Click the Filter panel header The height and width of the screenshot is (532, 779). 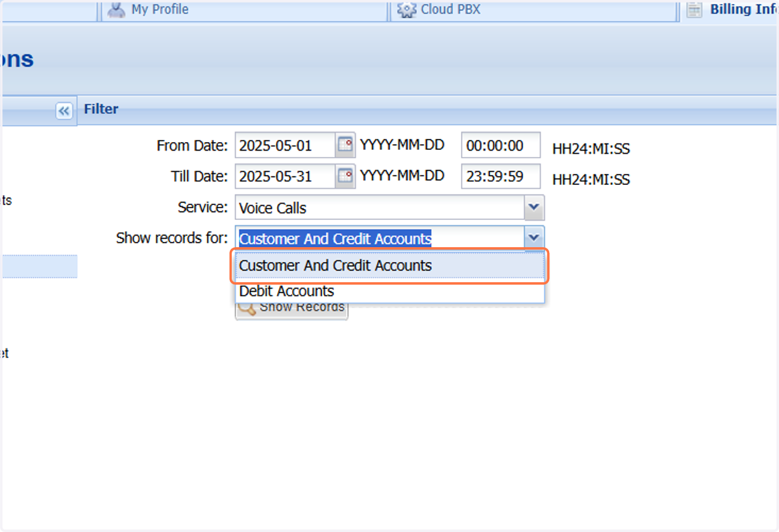427,110
